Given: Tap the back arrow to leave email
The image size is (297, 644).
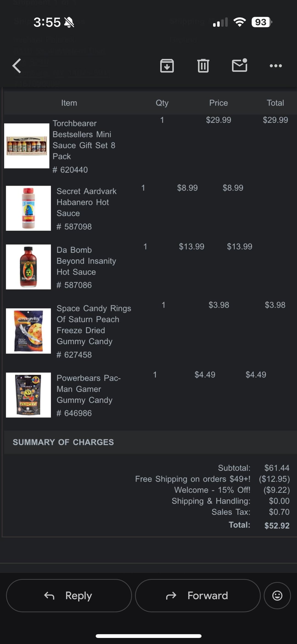Looking at the screenshot, I should pyautogui.click(x=17, y=66).
